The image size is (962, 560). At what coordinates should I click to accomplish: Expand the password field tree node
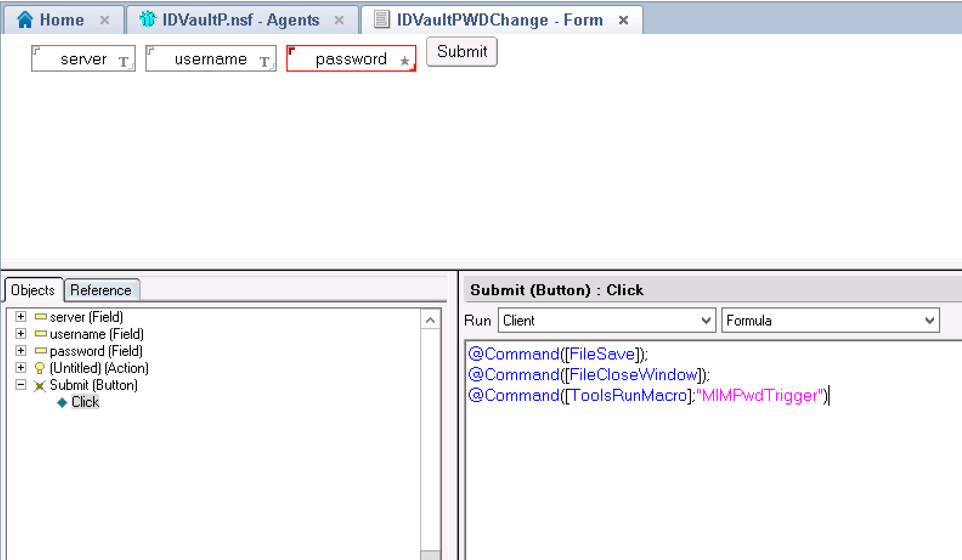(21, 351)
